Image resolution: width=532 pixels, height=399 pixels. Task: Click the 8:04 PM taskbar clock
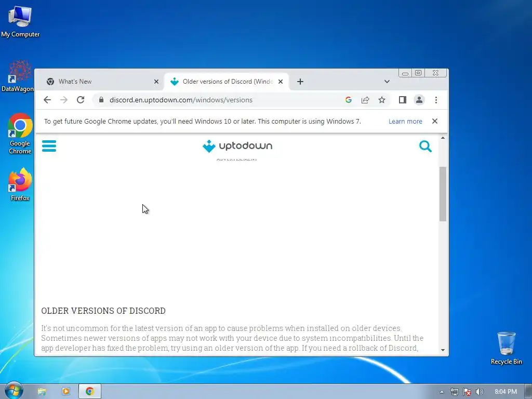coord(506,392)
